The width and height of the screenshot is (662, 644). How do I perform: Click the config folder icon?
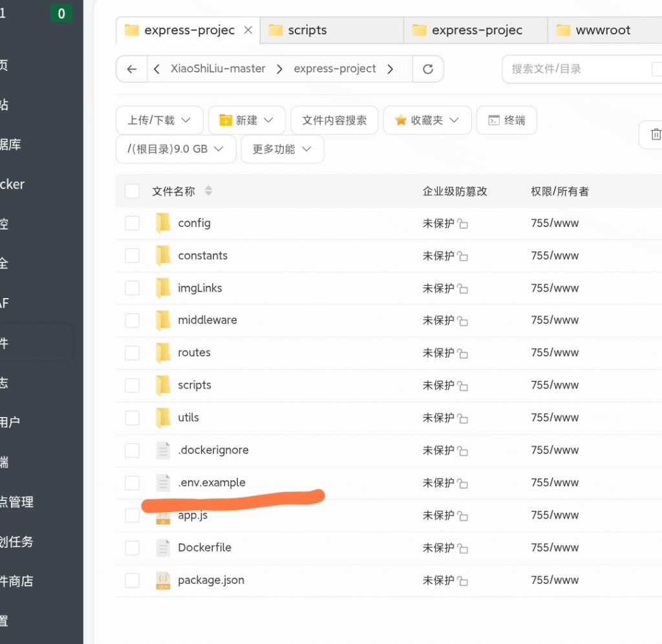(x=163, y=223)
